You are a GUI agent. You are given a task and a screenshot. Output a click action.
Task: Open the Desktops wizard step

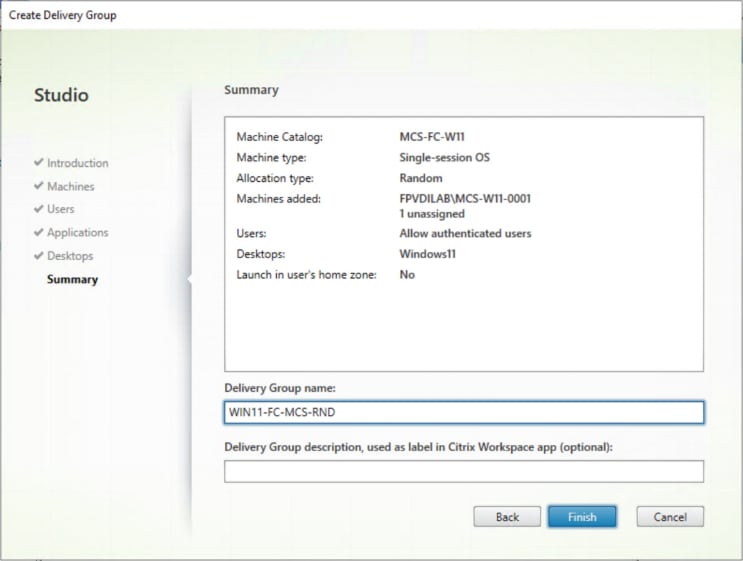[x=70, y=256]
